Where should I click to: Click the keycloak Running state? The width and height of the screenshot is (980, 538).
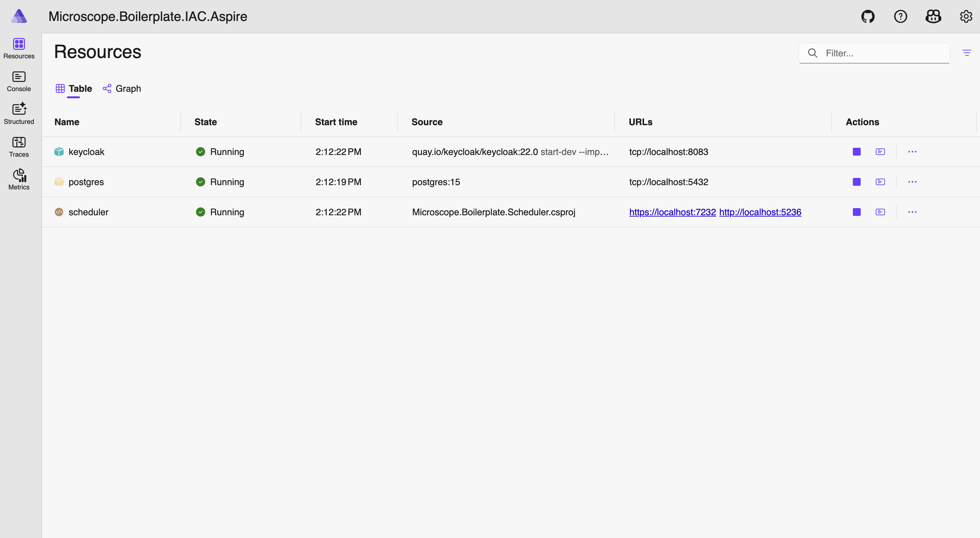pos(220,152)
